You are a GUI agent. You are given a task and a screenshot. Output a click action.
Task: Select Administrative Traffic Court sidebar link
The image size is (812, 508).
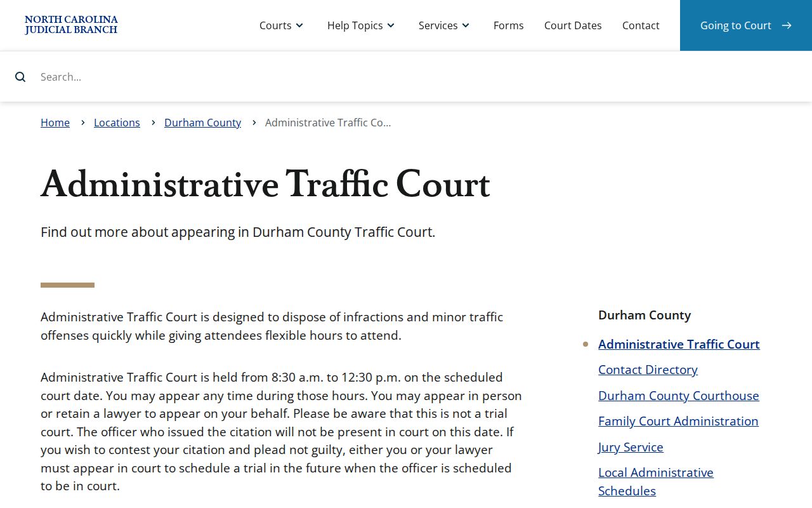pos(679,344)
